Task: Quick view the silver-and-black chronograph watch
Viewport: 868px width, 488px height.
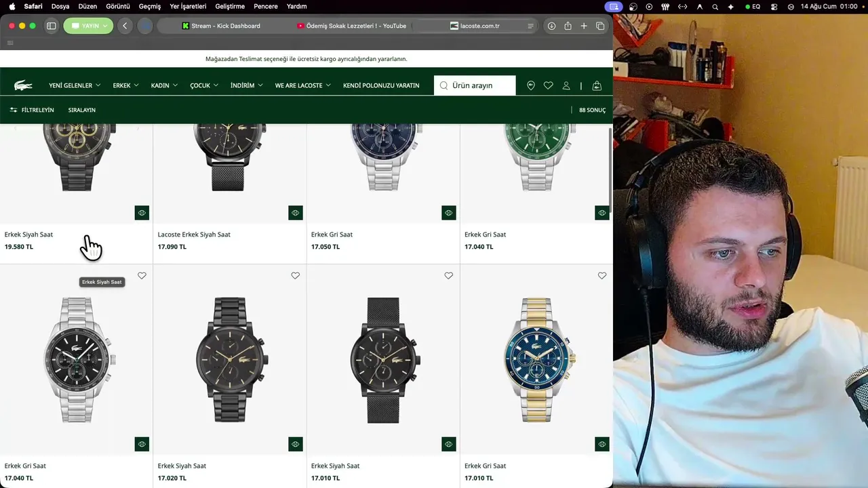Action: 142,444
